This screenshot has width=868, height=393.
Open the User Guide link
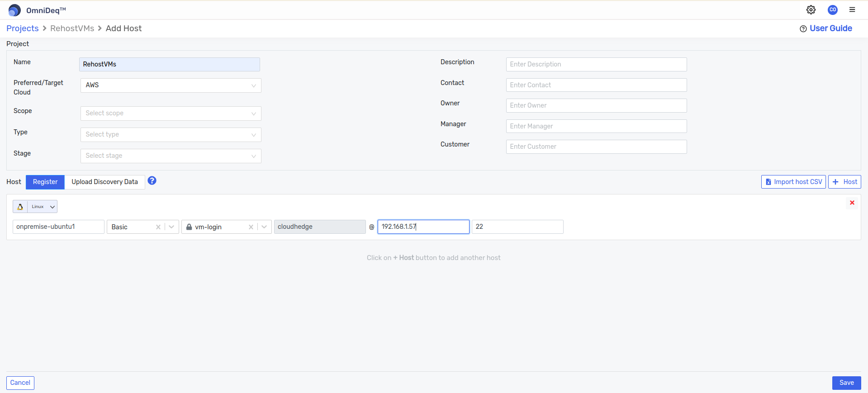point(826,28)
